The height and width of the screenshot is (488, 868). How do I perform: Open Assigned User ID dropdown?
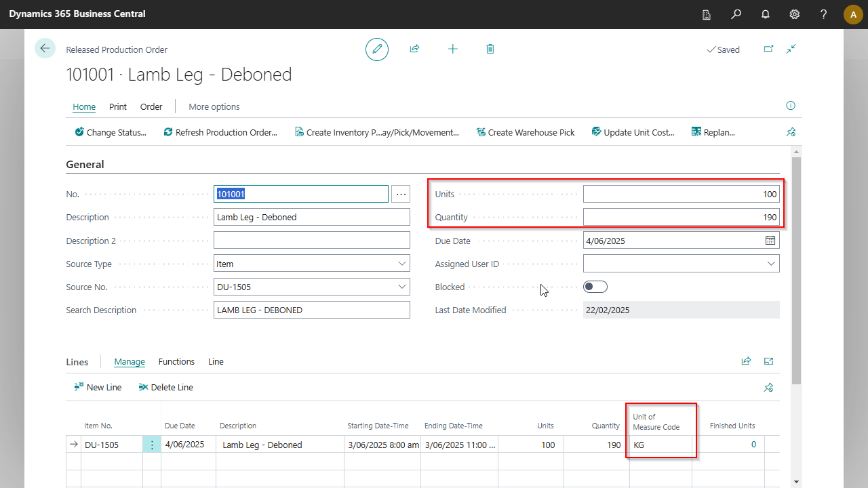pos(771,264)
